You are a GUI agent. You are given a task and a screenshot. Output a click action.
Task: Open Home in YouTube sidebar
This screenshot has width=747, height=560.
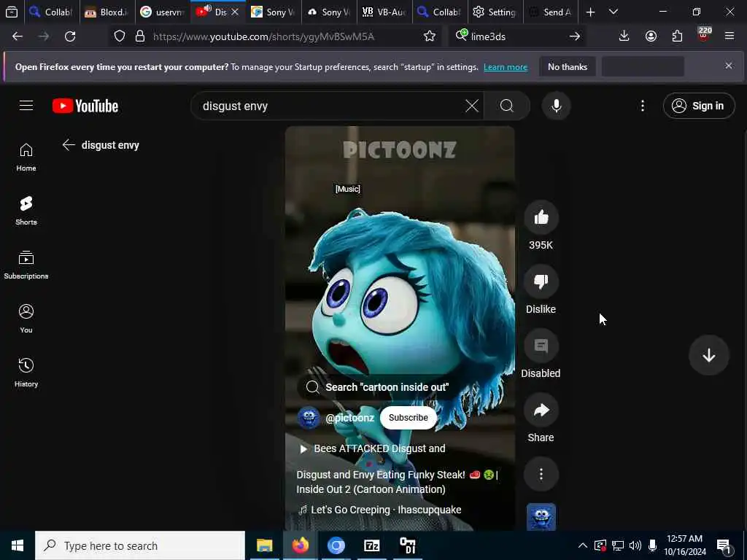[x=26, y=157]
